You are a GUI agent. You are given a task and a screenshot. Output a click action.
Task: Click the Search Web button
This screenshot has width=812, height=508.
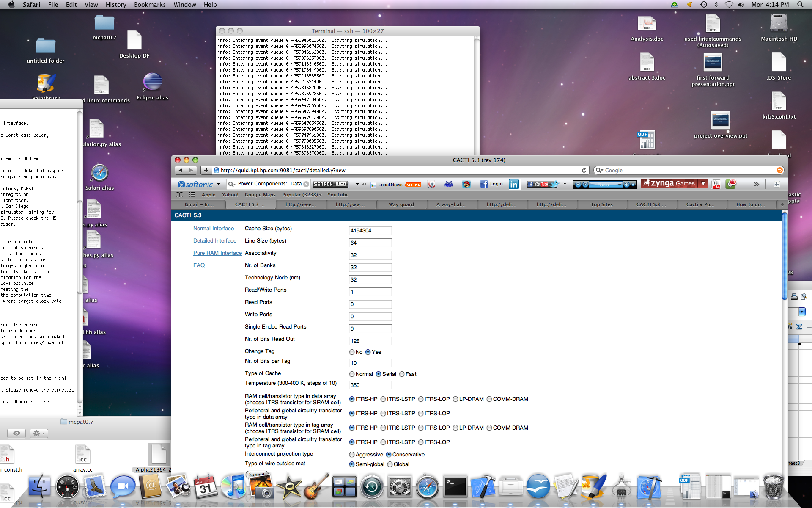[330, 184]
